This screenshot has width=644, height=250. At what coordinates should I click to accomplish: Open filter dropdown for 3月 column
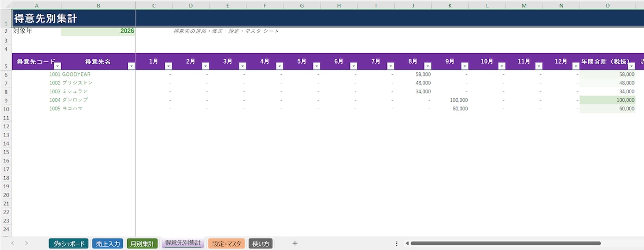(242, 66)
